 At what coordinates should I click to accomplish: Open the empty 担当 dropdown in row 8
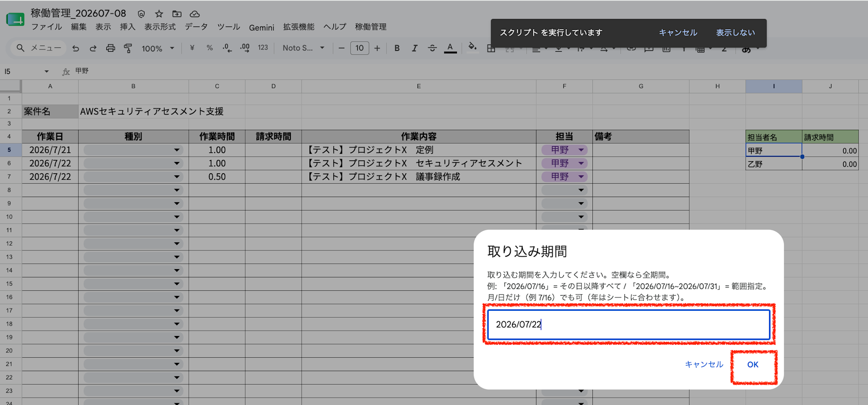click(x=564, y=190)
